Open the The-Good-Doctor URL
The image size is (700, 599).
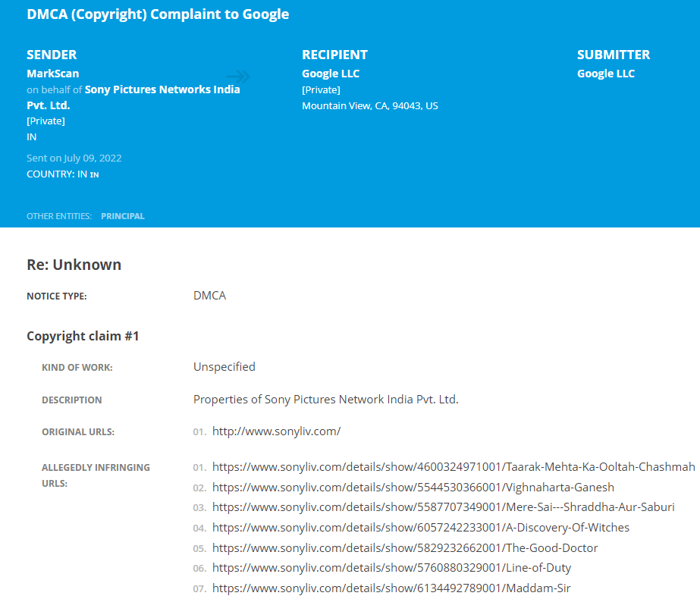point(405,547)
